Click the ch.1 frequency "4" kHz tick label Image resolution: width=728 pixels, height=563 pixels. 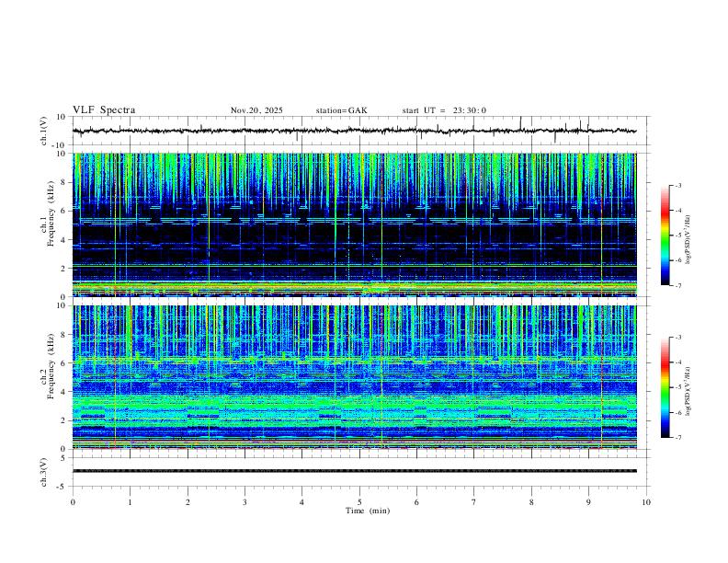point(64,240)
